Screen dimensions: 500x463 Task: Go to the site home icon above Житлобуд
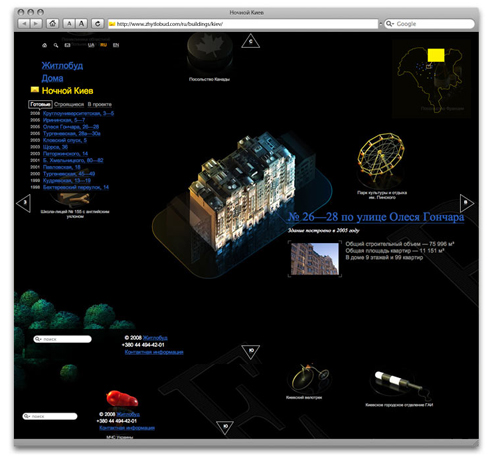click(45, 45)
